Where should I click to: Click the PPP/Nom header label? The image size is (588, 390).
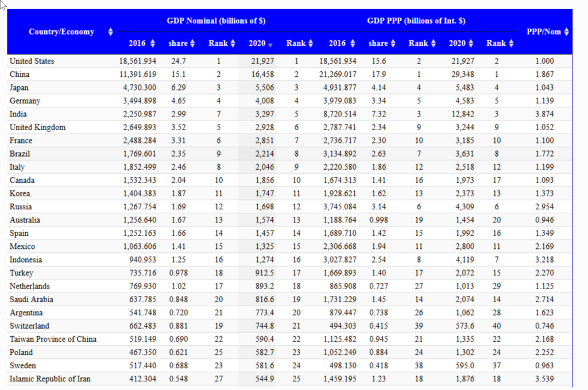543,32
